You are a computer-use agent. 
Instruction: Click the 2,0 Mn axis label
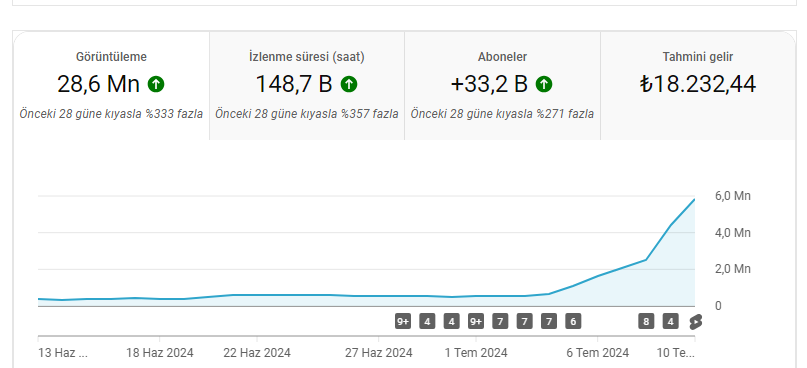733,269
